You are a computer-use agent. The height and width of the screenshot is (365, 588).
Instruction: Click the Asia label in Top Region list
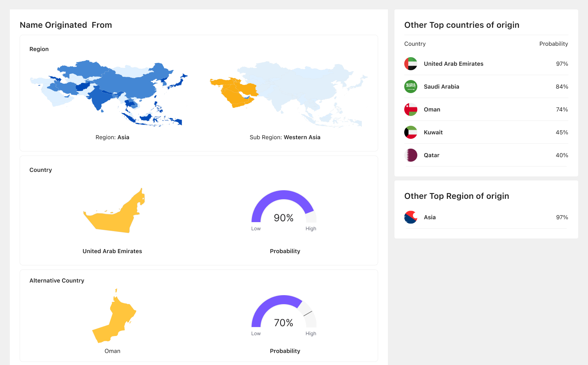point(430,217)
